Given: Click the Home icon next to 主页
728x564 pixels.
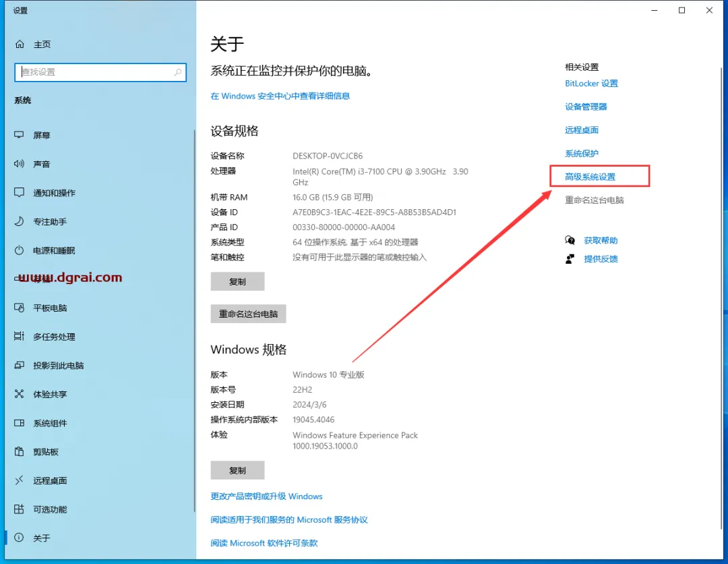Looking at the screenshot, I should click(x=20, y=44).
